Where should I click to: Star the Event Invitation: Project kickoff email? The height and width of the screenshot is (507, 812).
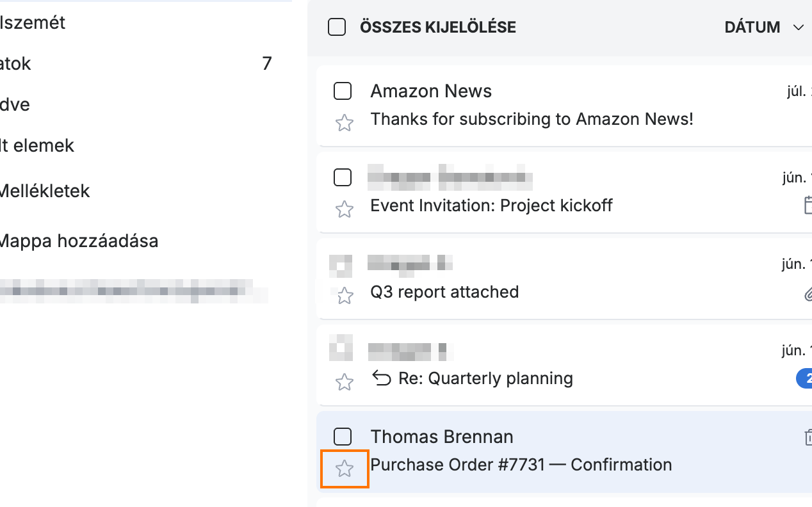[x=345, y=209]
